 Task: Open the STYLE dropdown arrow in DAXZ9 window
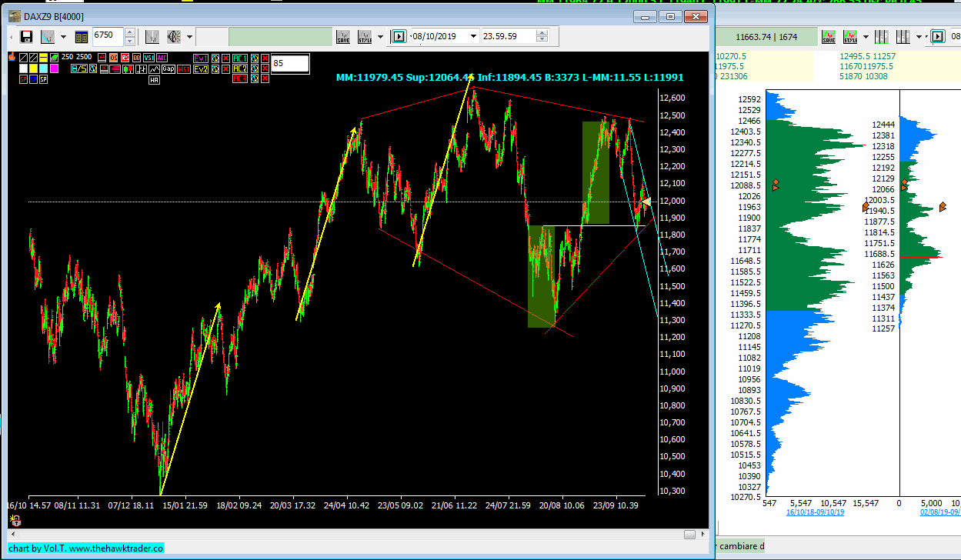(x=380, y=37)
